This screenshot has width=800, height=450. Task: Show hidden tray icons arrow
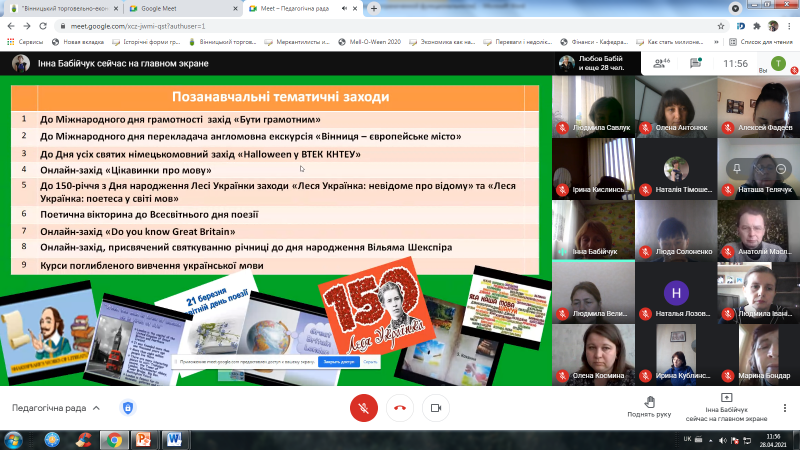point(711,440)
